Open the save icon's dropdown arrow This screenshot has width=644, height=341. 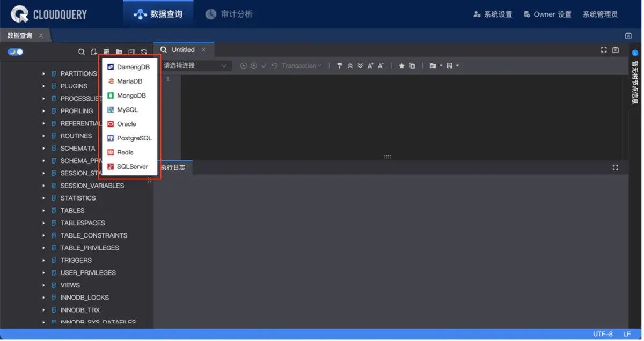(x=457, y=66)
